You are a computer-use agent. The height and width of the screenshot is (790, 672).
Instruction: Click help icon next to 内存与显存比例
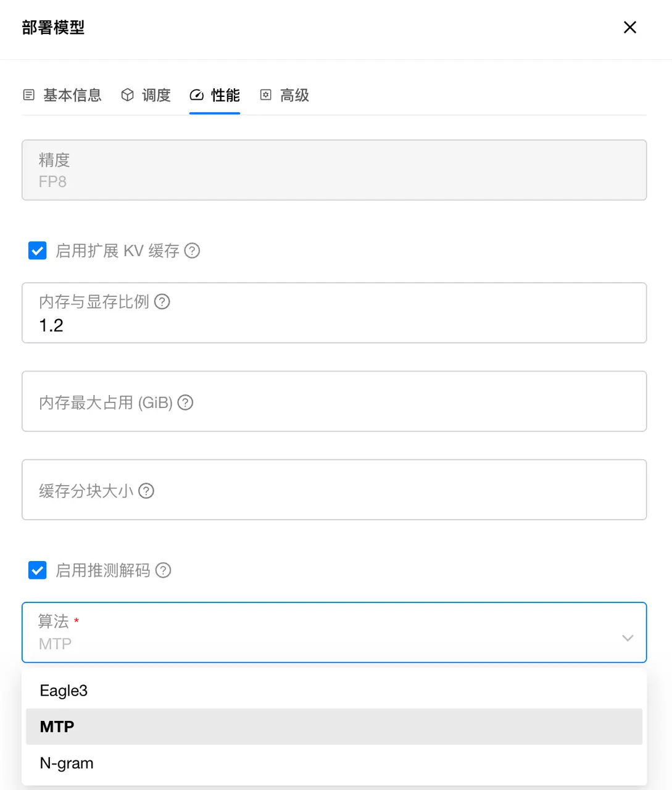[x=162, y=302]
